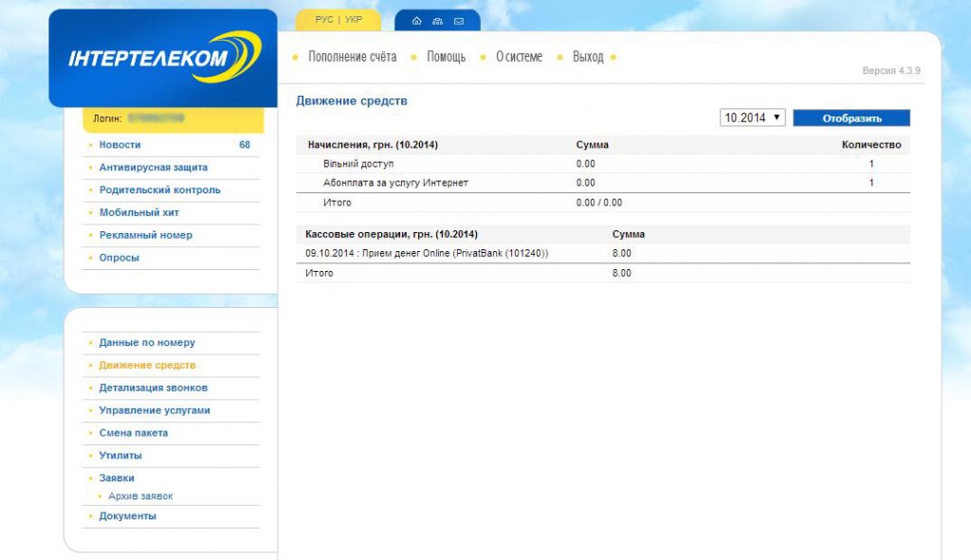Open Управление услугами section
This screenshot has height=560, width=971.
pyautogui.click(x=155, y=411)
